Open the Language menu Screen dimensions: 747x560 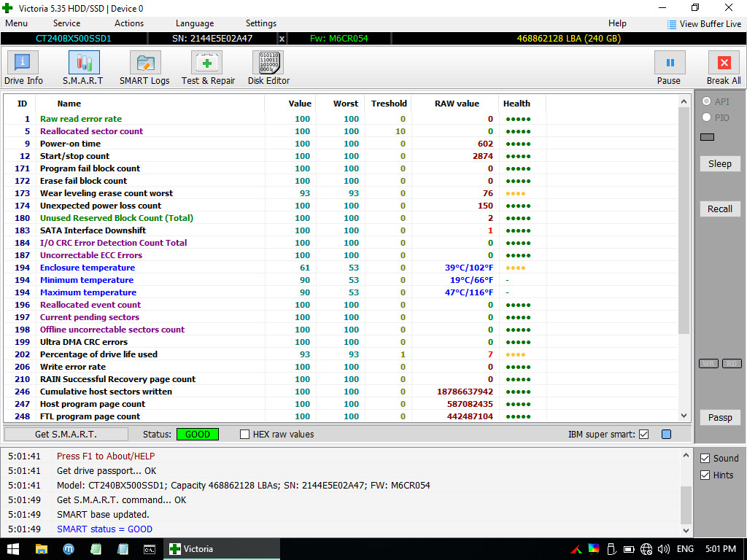(195, 23)
